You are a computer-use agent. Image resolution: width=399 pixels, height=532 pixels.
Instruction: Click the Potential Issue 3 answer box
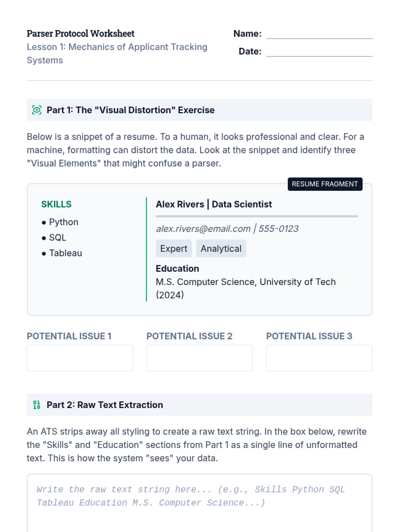click(319, 358)
